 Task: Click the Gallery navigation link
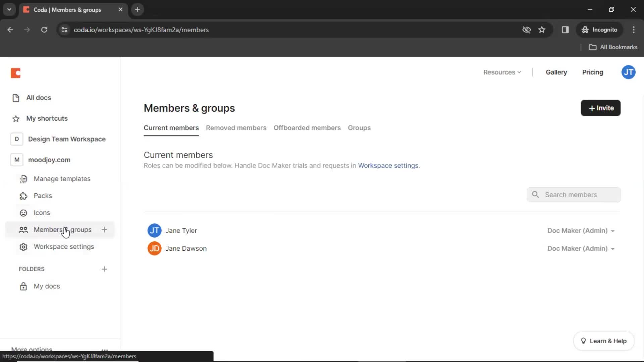[x=556, y=72]
